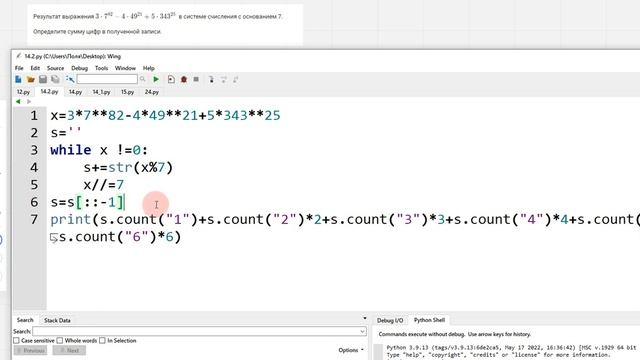Open the File menu
The height and width of the screenshot is (360, 640).
[19, 68]
